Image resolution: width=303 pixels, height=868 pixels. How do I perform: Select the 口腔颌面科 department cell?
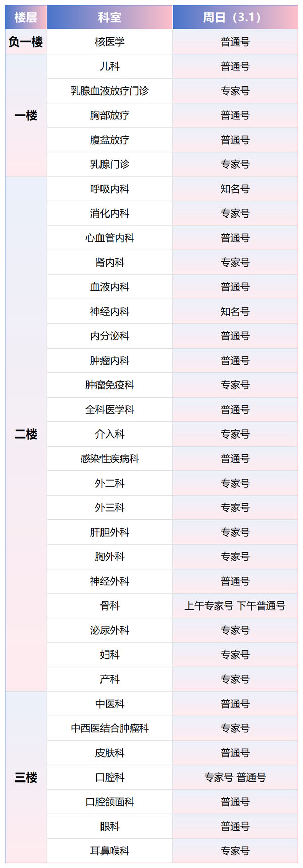tap(110, 802)
